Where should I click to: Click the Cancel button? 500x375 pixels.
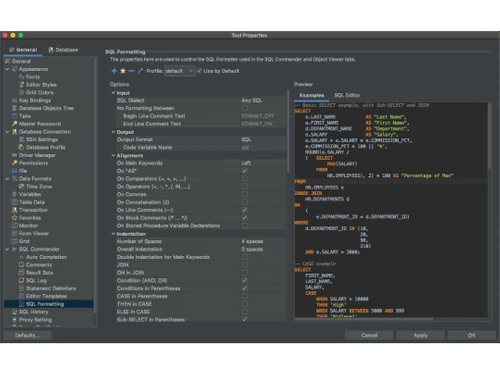(369, 335)
